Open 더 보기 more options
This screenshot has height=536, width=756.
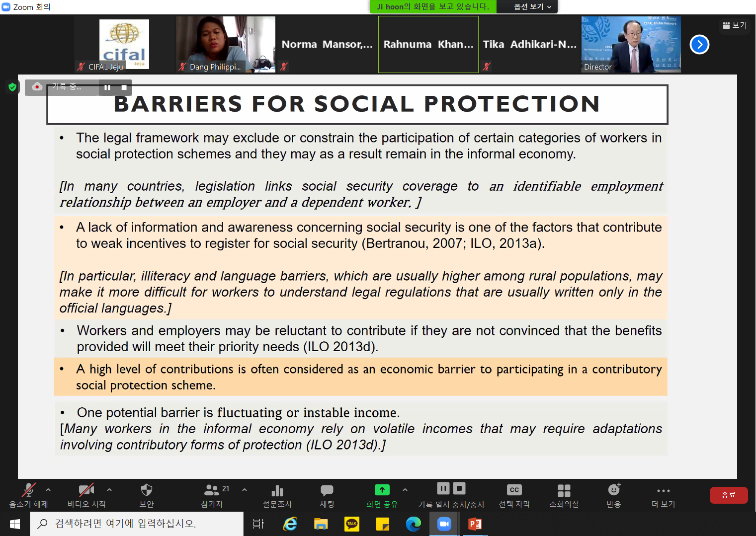[x=664, y=495]
